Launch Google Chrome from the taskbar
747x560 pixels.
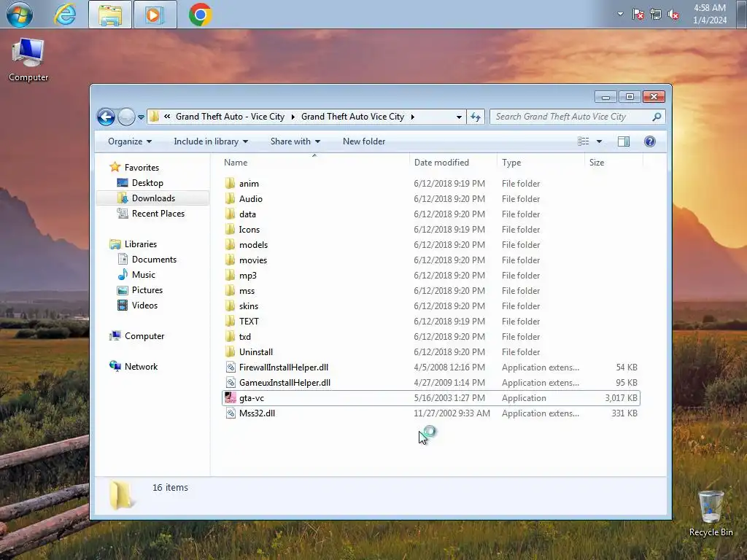(x=200, y=15)
